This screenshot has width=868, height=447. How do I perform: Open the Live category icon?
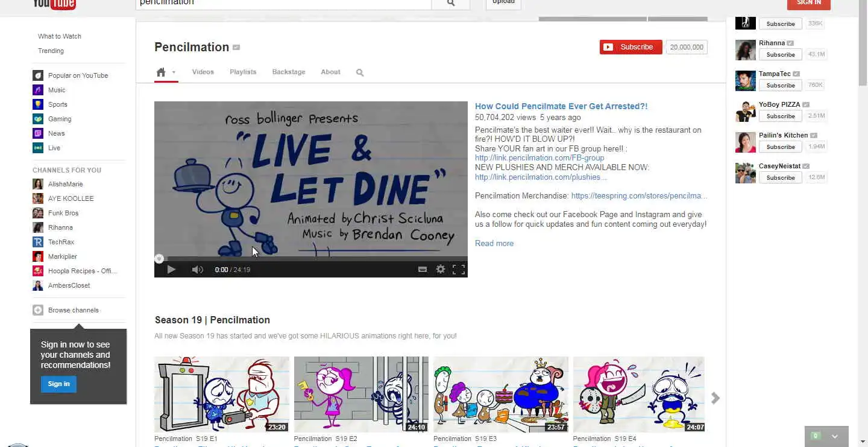[x=38, y=148]
